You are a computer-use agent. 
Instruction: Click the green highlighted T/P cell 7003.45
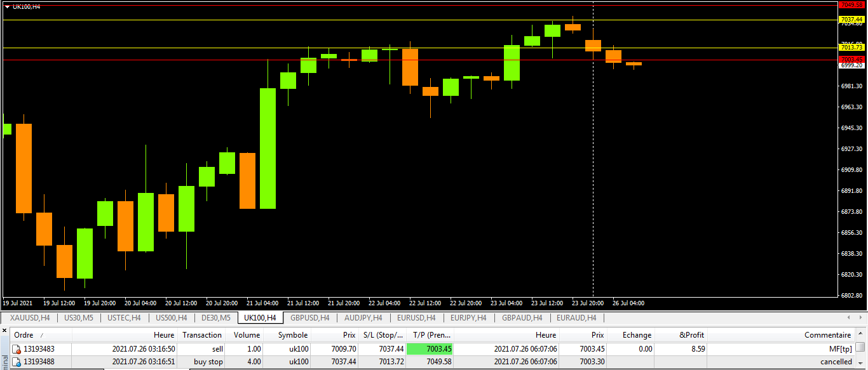[x=430, y=349]
